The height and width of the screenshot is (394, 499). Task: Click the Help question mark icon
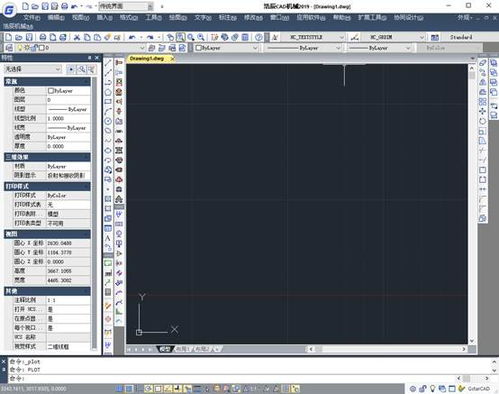coord(258,37)
